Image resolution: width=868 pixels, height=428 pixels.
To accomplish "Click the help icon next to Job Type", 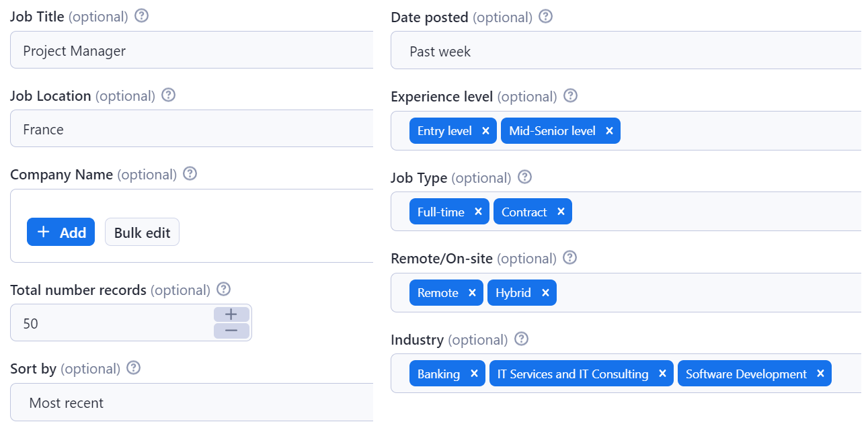I will pyautogui.click(x=524, y=177).
